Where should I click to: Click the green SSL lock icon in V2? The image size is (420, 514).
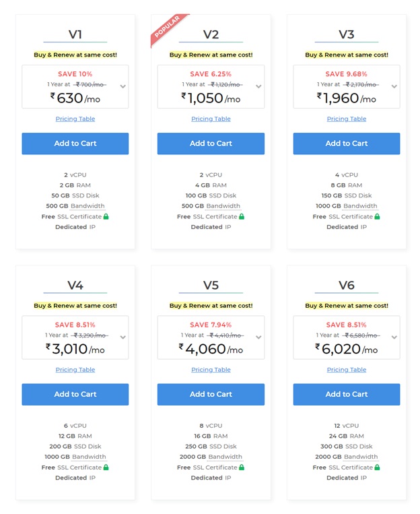242,216
